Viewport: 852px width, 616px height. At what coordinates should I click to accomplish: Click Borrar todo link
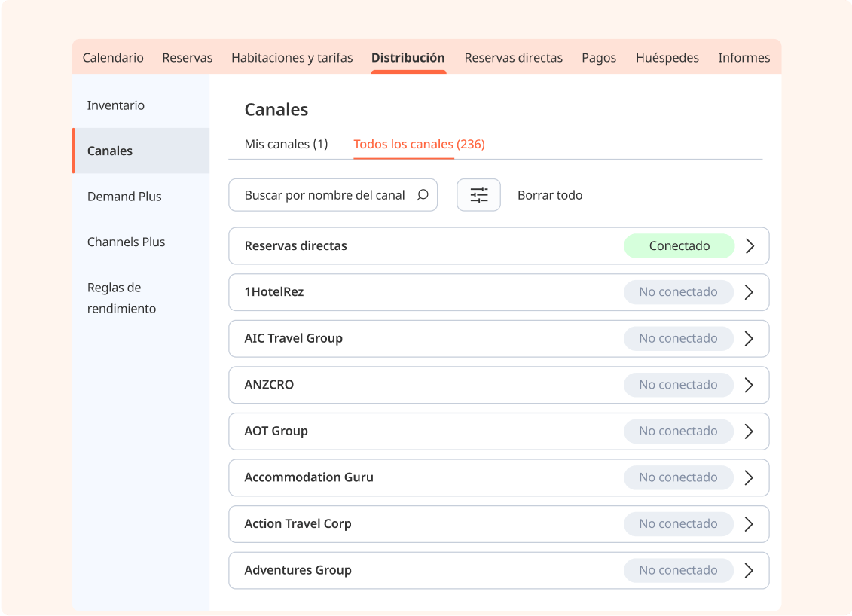tap(550, 195)
